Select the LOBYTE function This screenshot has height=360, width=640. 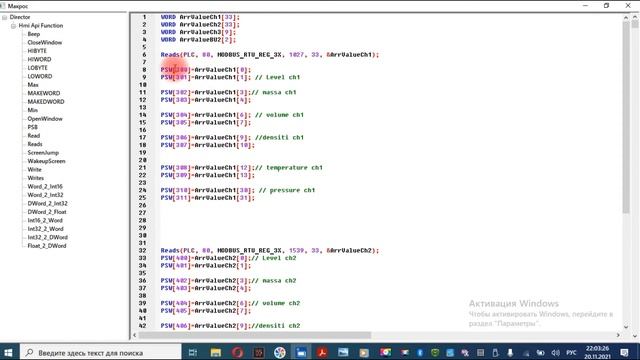[x=38, y=68]
